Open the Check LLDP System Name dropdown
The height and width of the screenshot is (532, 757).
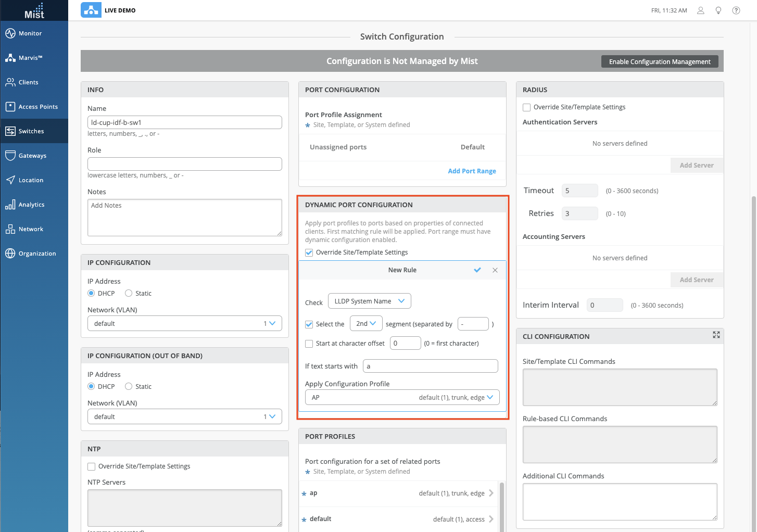[369, 301]
